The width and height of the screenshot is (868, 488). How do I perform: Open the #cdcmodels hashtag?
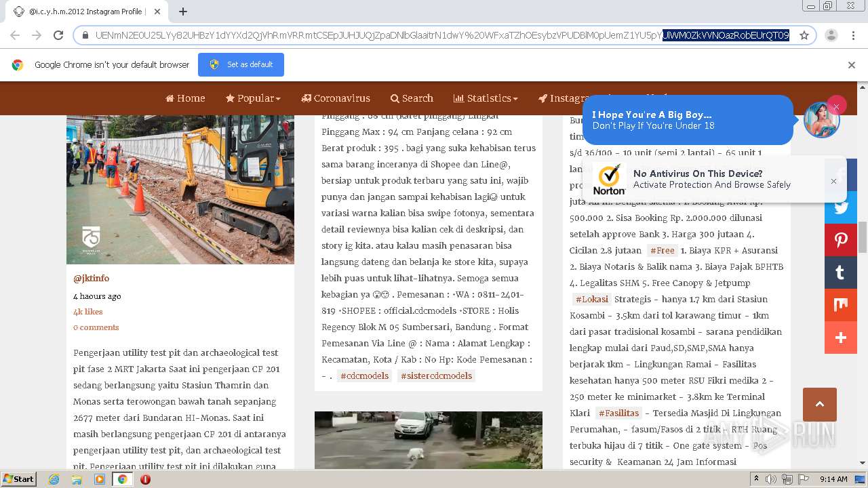[x=364, y=376]
